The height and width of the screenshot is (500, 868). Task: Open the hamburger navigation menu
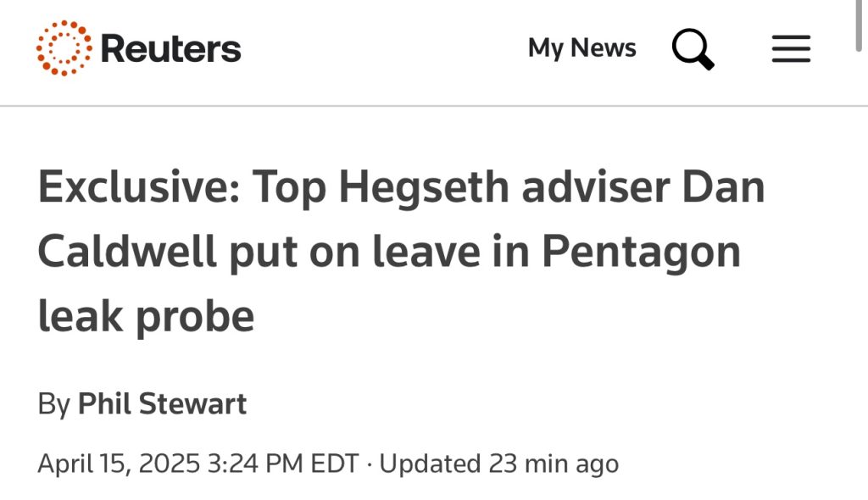pos(791,49)
